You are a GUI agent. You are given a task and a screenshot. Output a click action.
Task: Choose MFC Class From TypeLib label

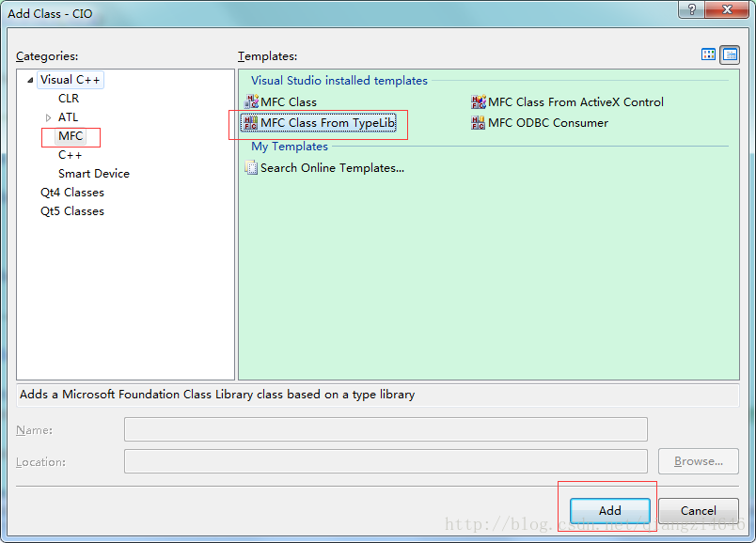coord(328,123)
